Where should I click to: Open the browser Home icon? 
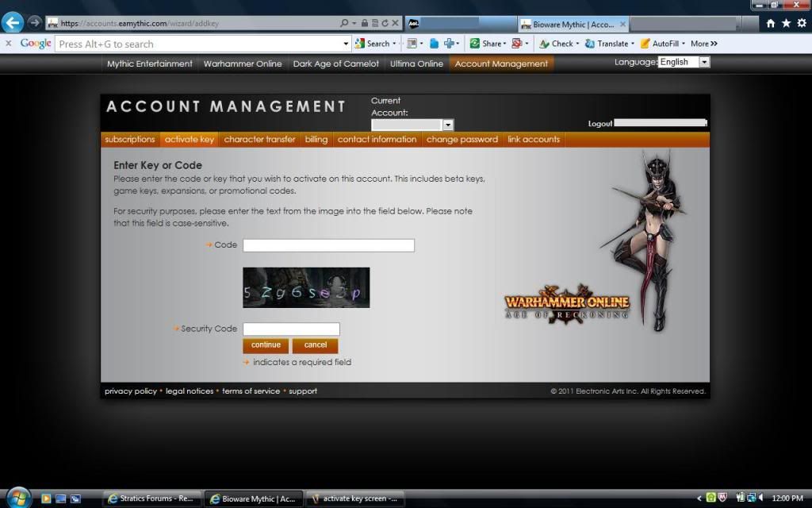pos(771,23)
